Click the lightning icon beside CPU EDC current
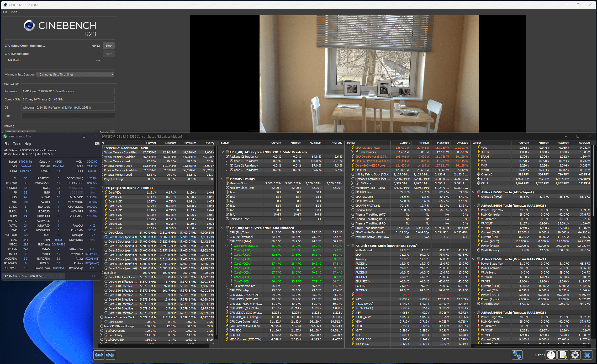 [227, 335]
